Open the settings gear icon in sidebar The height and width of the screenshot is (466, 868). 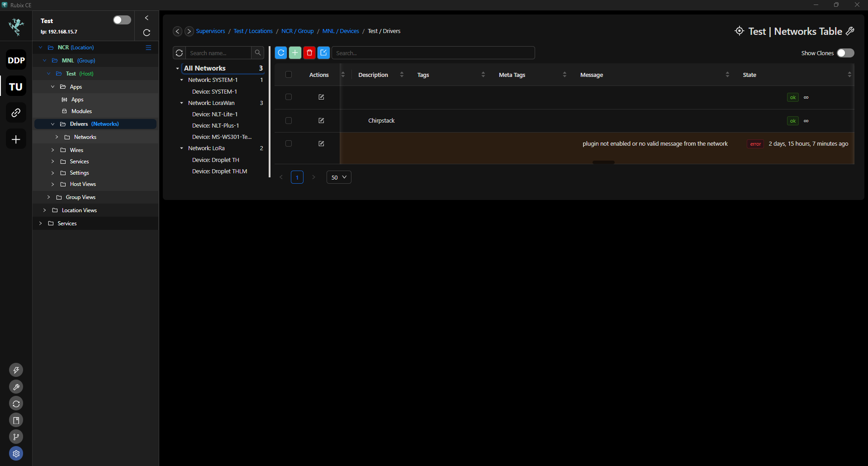coord(16,453)
